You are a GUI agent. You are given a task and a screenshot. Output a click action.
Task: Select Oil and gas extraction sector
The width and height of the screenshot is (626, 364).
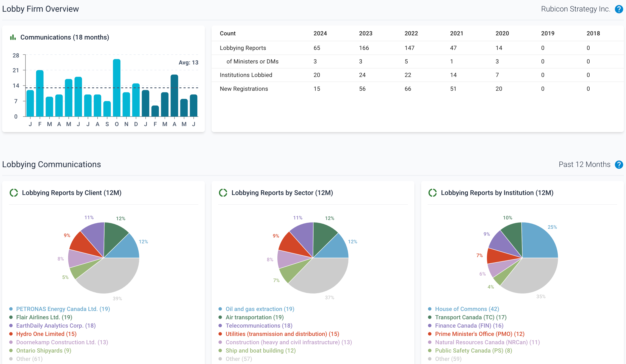(260, 309)
